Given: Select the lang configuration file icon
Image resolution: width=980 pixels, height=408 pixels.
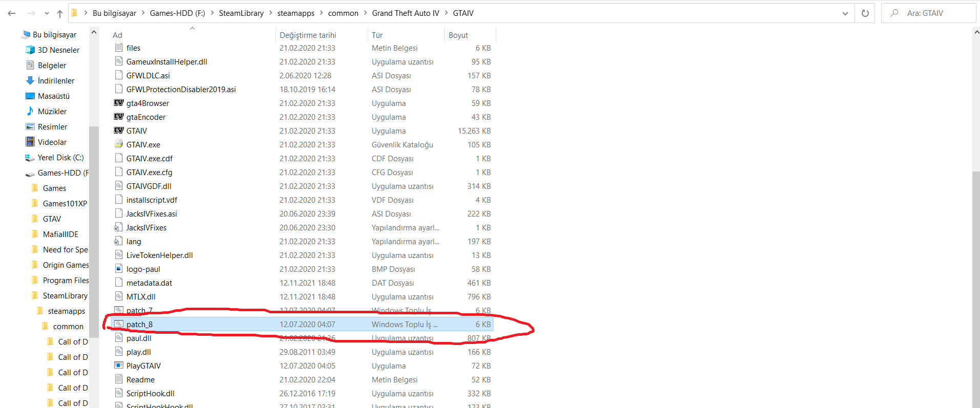Looking at the screenshot, I should click(x=119, y=241).
